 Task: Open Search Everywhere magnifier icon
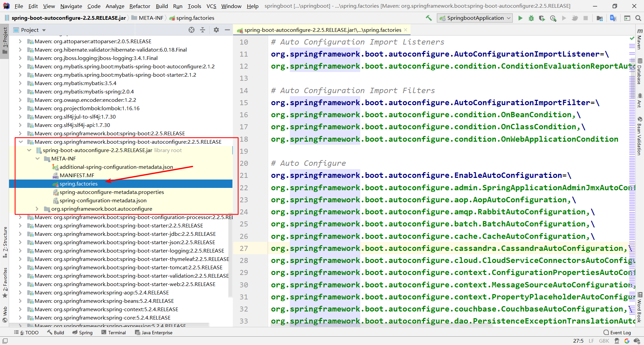pos(638,18)
